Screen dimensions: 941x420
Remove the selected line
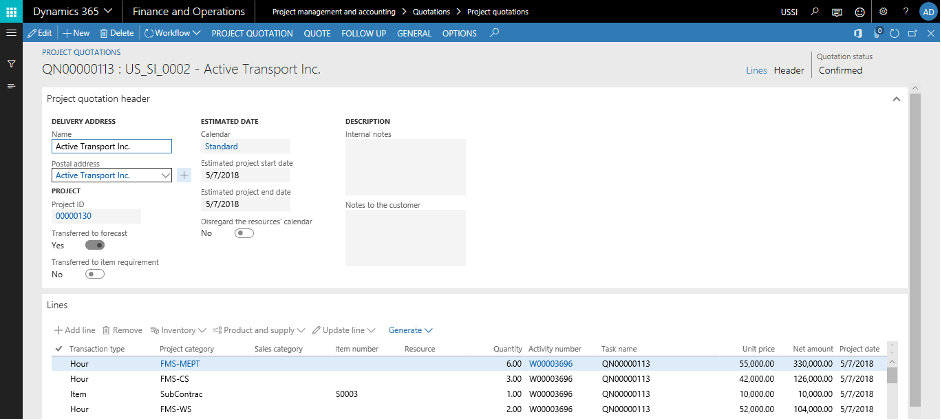coord(122,330)
